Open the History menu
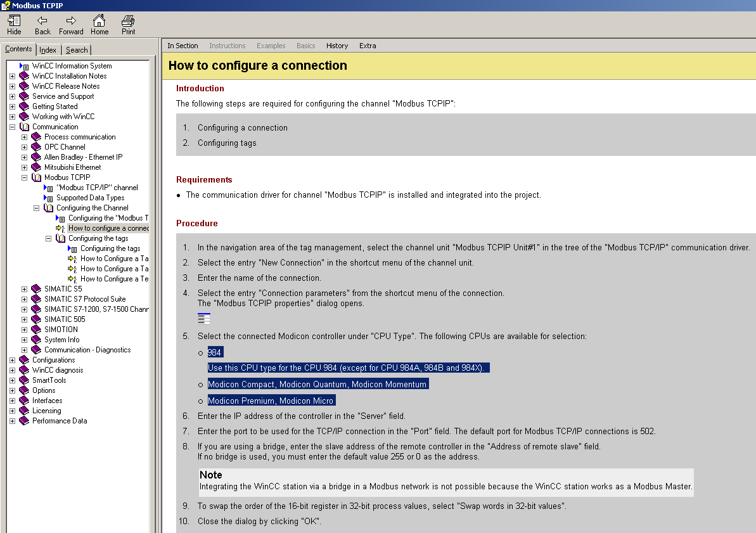 (337, 46)
